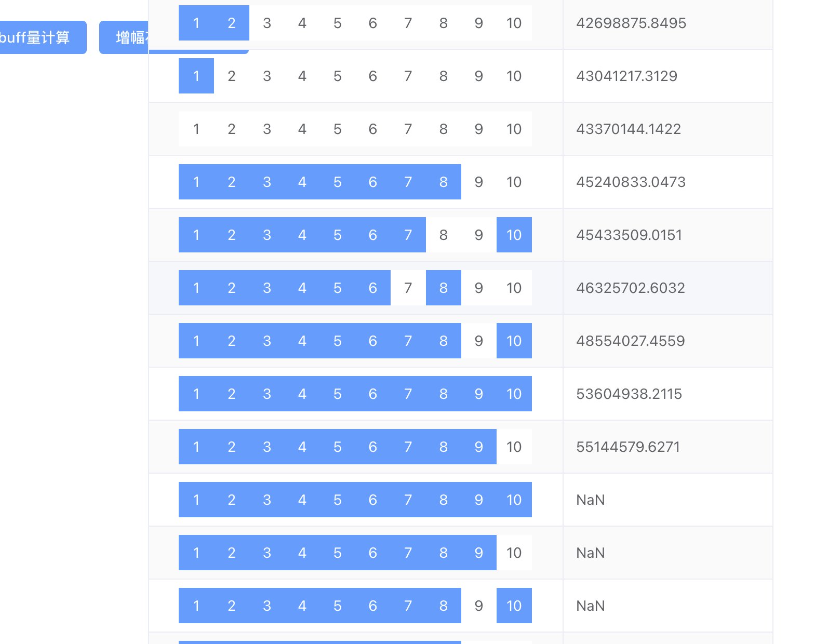This screenshot has width=828, height=644.
Task: Deselect number 10 in the 45433509.0151 row
Action: (x=514, y=235)
